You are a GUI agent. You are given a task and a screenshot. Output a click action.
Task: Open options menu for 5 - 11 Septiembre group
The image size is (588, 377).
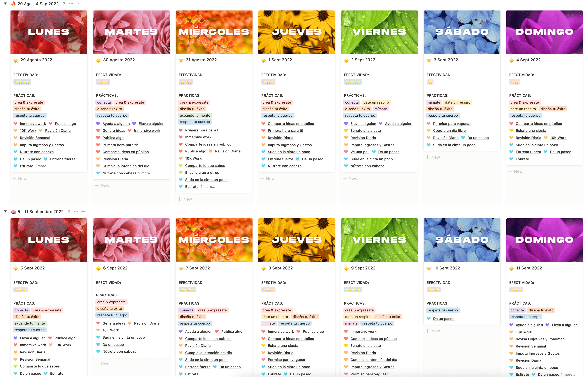coord(76,212)
